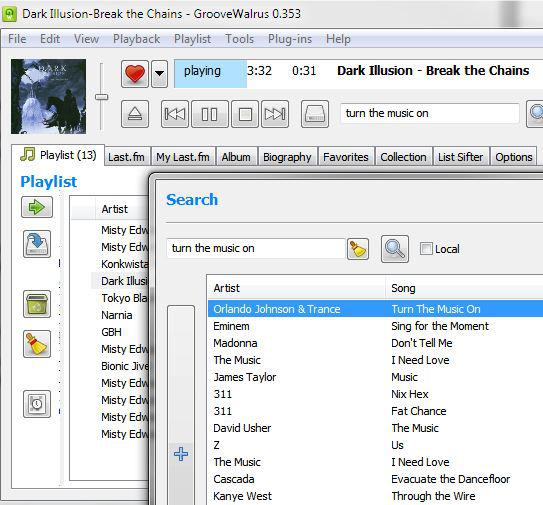Select the Eminem search result row
The image size is (543, 505).
[x=375, y=326]
